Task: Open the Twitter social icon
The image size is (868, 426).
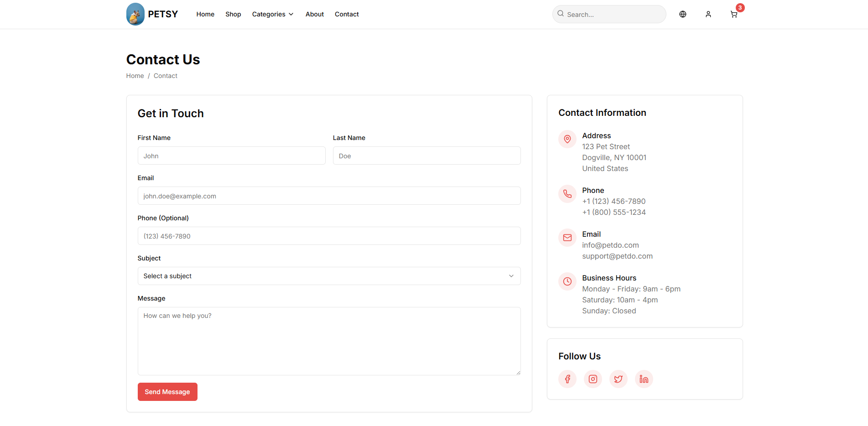Action: (618, 379)
